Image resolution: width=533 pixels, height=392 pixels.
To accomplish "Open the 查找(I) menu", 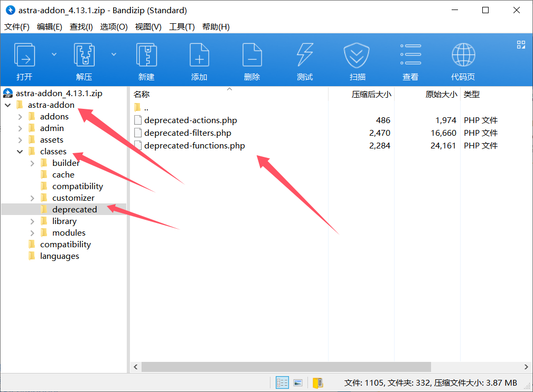I will [81, 26].
